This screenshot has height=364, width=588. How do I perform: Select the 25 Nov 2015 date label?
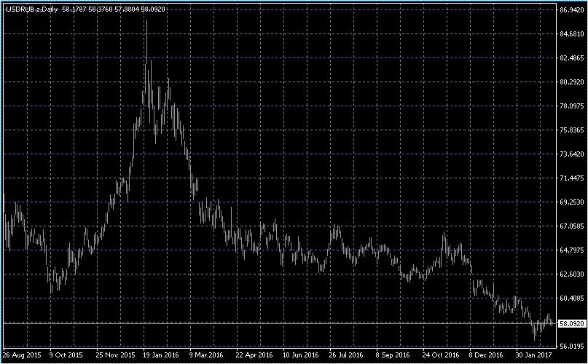[x=115, y=355]
